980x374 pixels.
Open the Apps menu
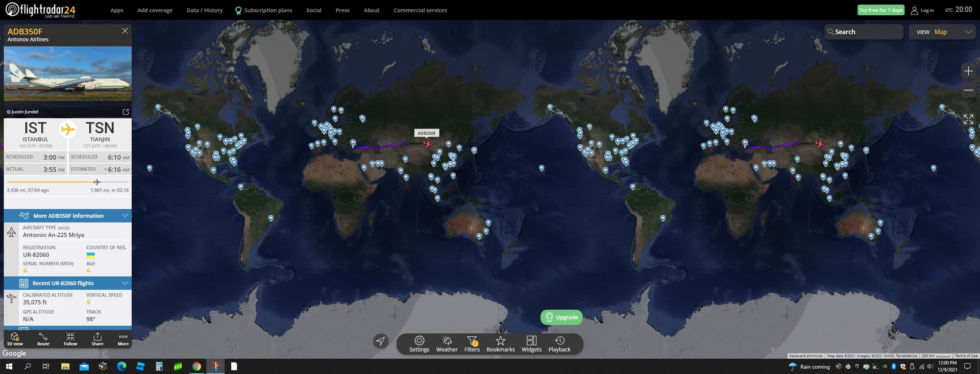[x=117, y=10]
